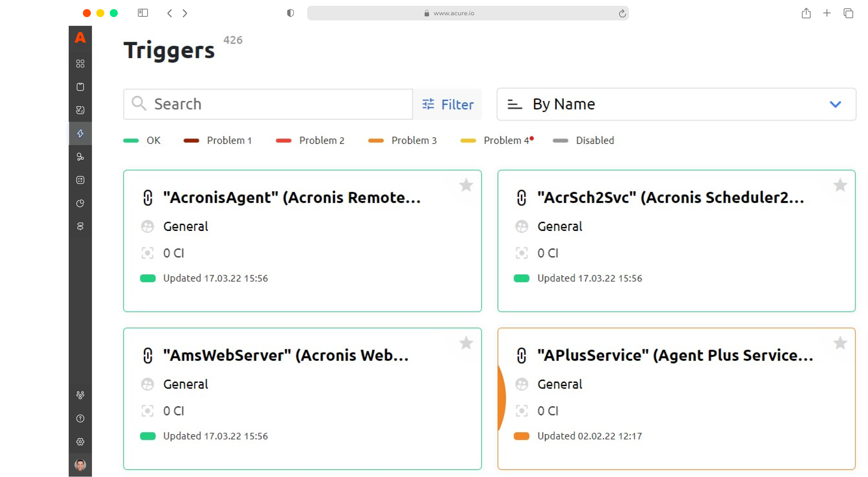
Task: Select the lightning bolt Triggers sidebar icon
Action: click(80, 133)
